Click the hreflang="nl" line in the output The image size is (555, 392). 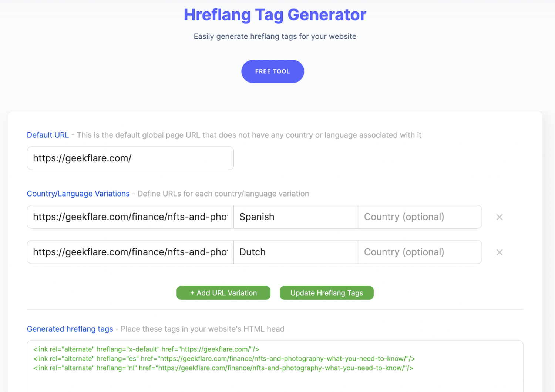point(223,368)
